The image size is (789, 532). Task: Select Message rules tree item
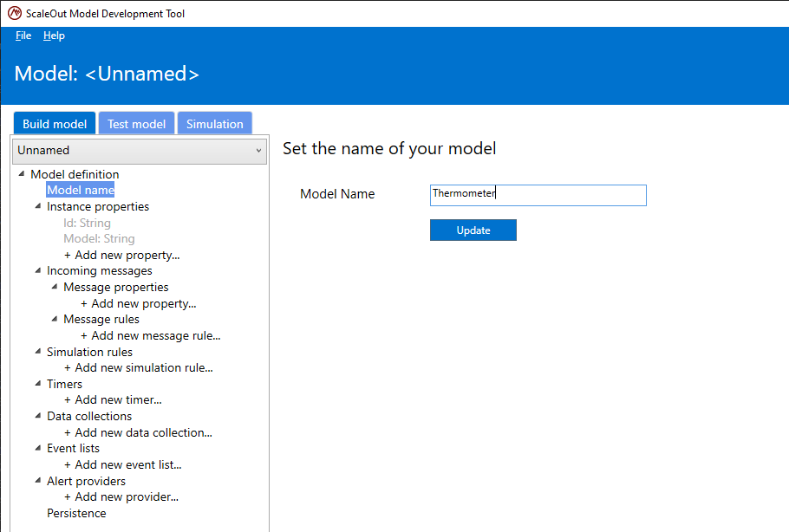click(101, 320)
